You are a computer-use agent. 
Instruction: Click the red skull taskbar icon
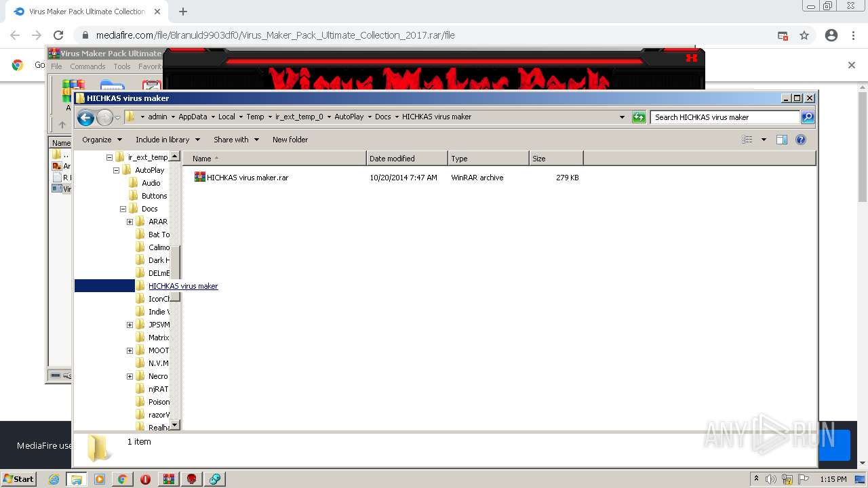[x=191, y=479]
